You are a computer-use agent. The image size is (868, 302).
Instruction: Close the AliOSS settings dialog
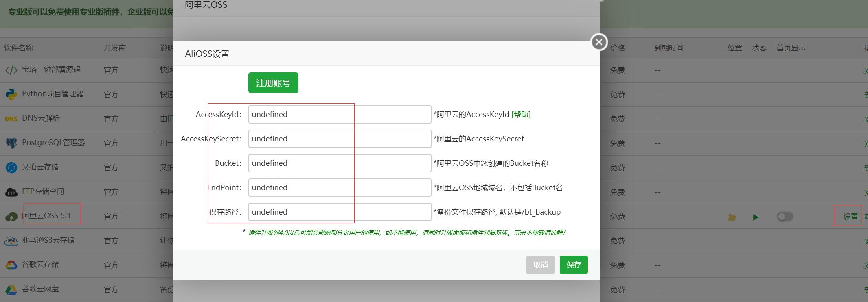coord(599,42)
